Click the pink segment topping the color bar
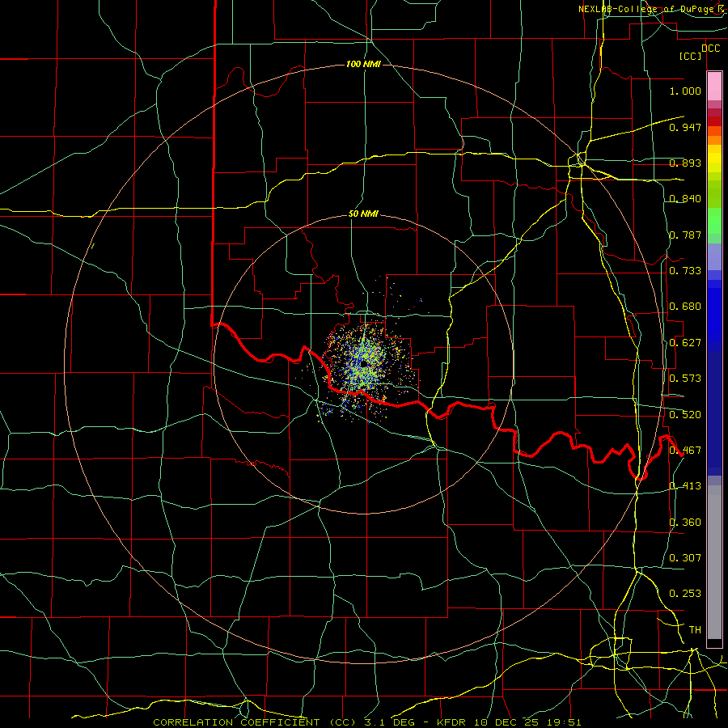 pos(714,87)
